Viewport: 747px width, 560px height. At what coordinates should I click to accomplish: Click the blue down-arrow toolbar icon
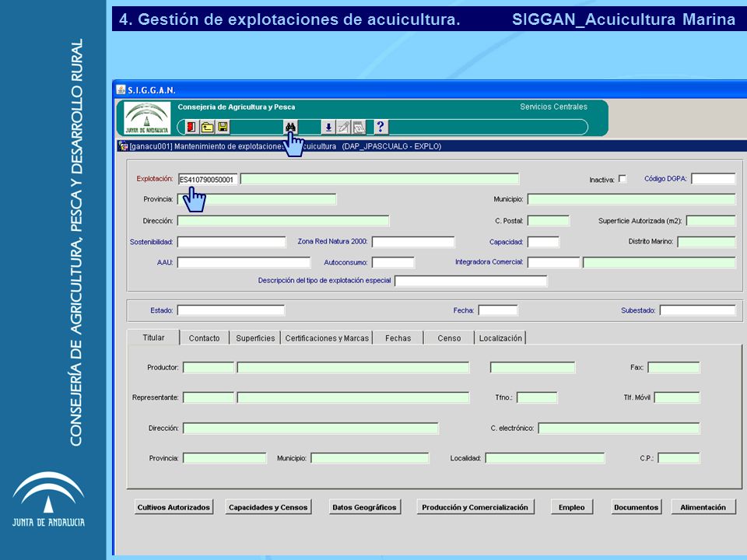point(328,127)
